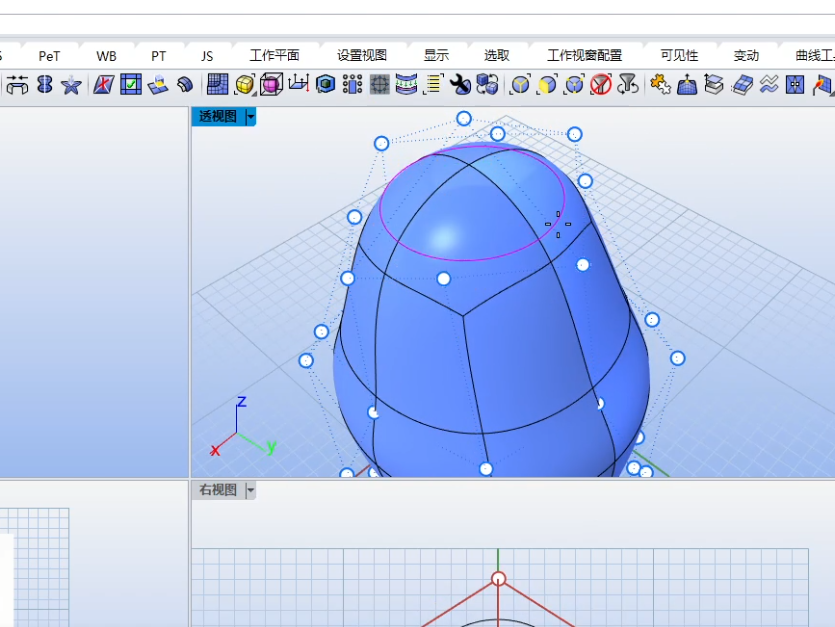This screenshot has height=627, width=835.
Task: Click the yellow rounded cube icon
Action: click(x=244, y=85)
